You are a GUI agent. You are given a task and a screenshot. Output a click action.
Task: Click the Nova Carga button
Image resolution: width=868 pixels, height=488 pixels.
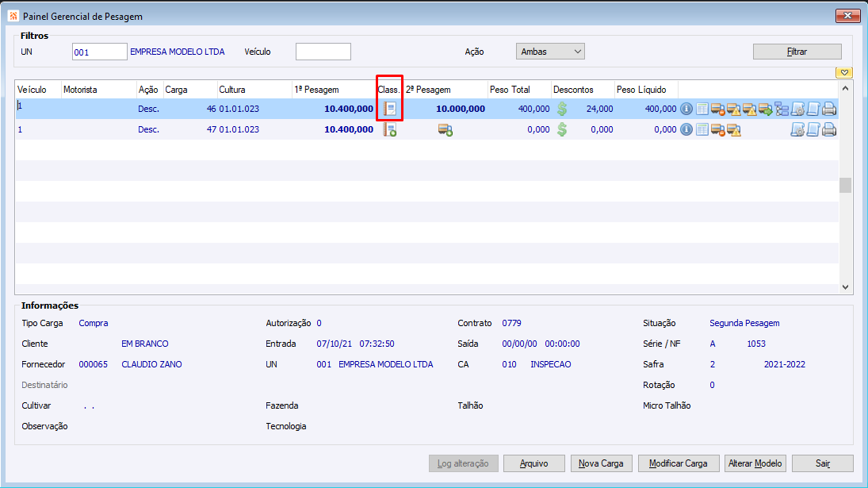tap(601, 463)
